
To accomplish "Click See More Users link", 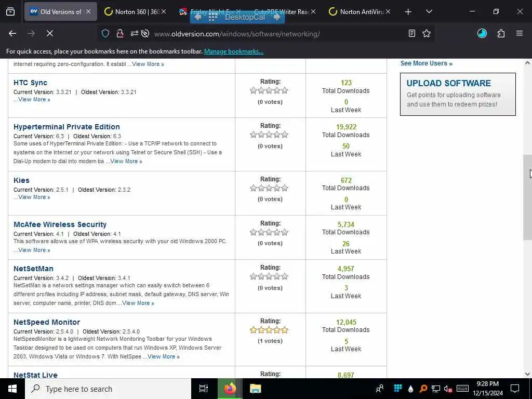I will coord(426,63).
